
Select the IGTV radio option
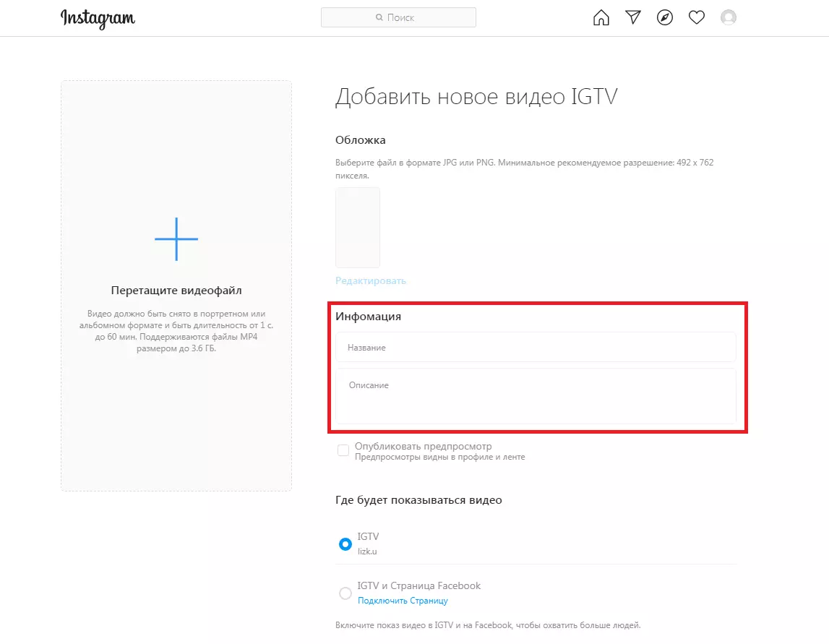pyautogui.click(x=345, y=544)
